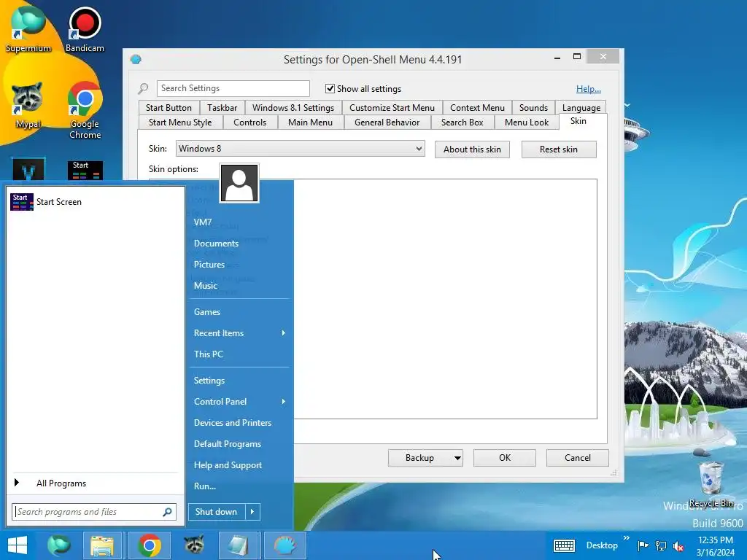Open Bandicam desktop shortcut
This screenshot has width=747, height=560.
[x=85, y=28]
